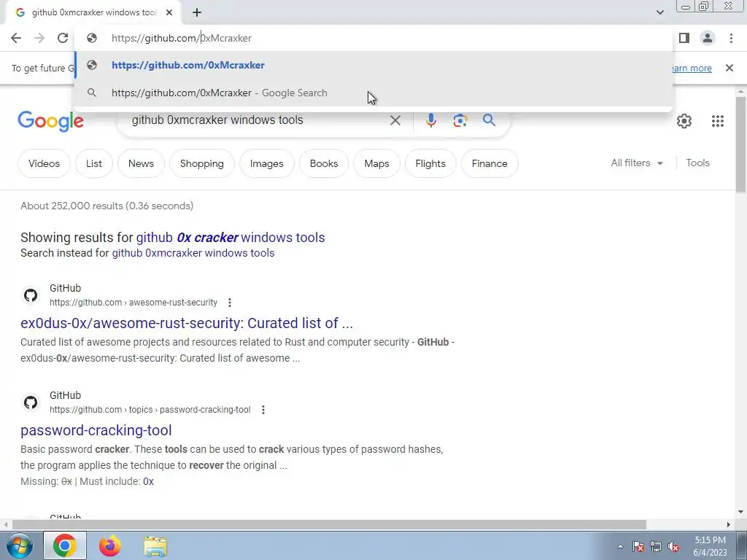Choose the Google Search suggestion for 0xMcraxker
The width and height of the screenshot is (747, 560).
tap(373, 93)
